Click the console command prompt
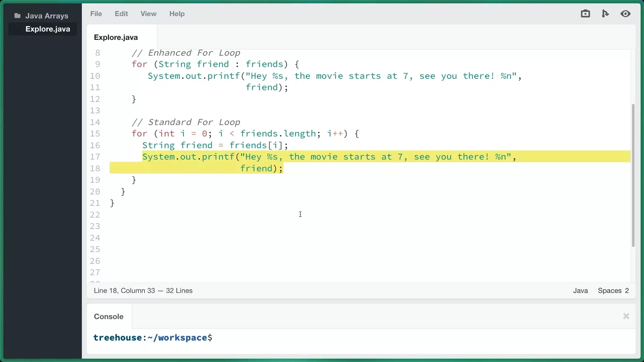 [153, 338]
